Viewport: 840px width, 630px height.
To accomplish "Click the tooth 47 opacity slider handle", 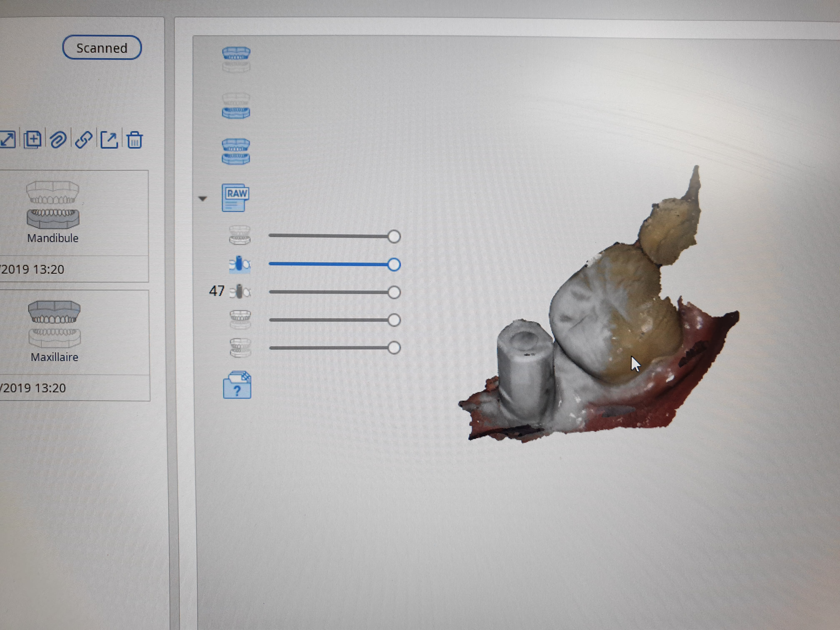I will pyautogui.click(x=394, y=292).
